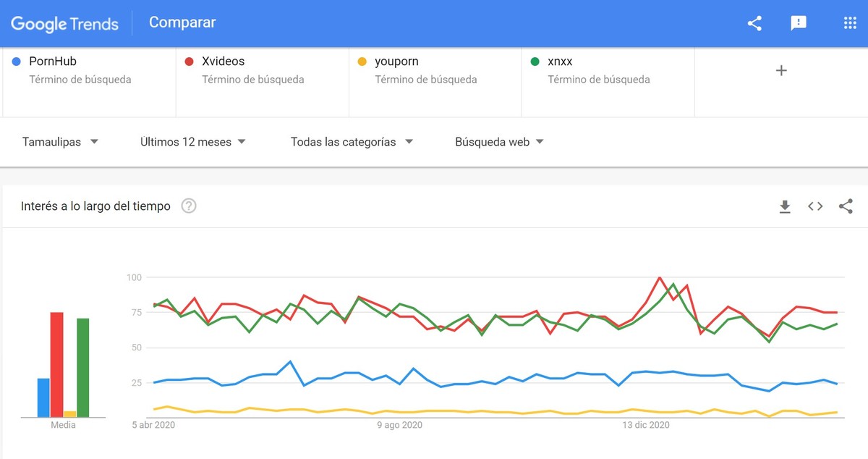Edit the Xvideos search term box
Viewport: 868px width, 459px height.
click(x=224, y=62)
